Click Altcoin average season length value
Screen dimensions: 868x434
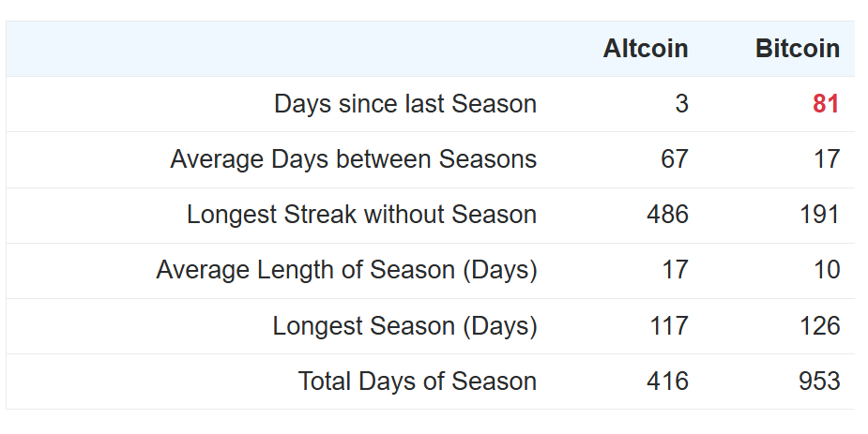pos(674,271)
